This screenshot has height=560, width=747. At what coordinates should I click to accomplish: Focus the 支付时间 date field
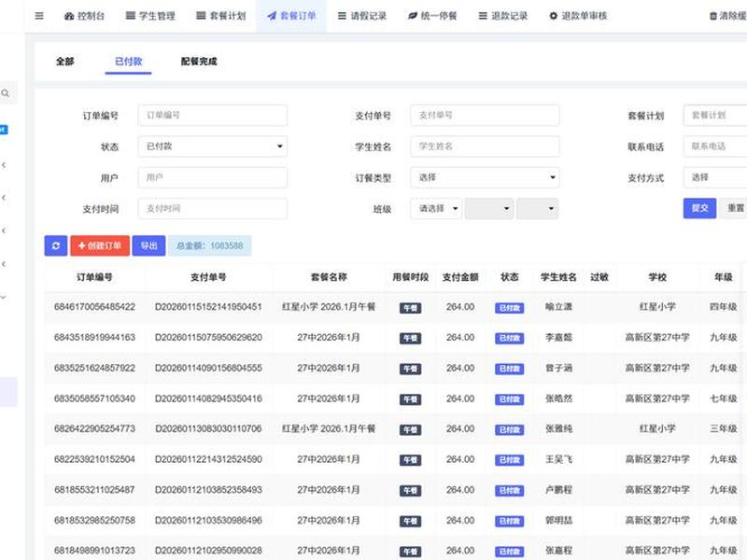[213, 208]
